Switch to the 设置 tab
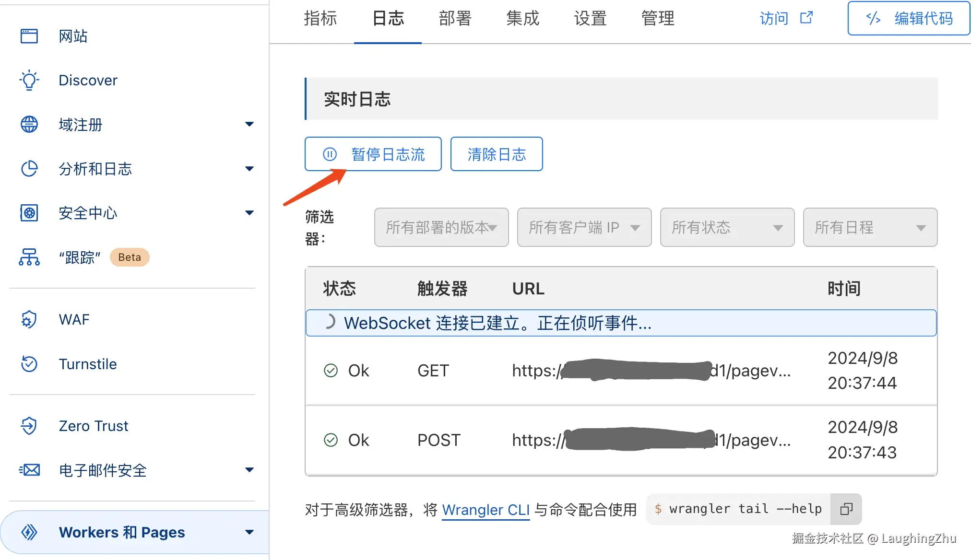971x560 pixels. 591,19
